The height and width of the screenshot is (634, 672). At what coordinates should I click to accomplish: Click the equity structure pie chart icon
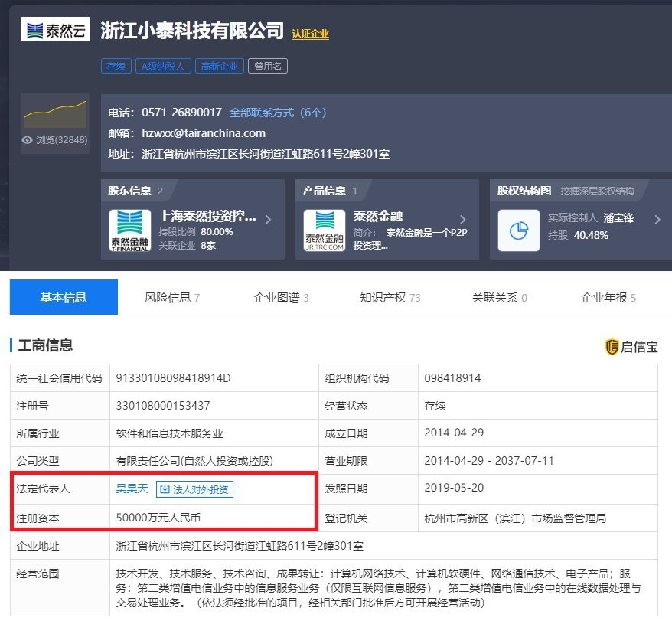(518, 230)
